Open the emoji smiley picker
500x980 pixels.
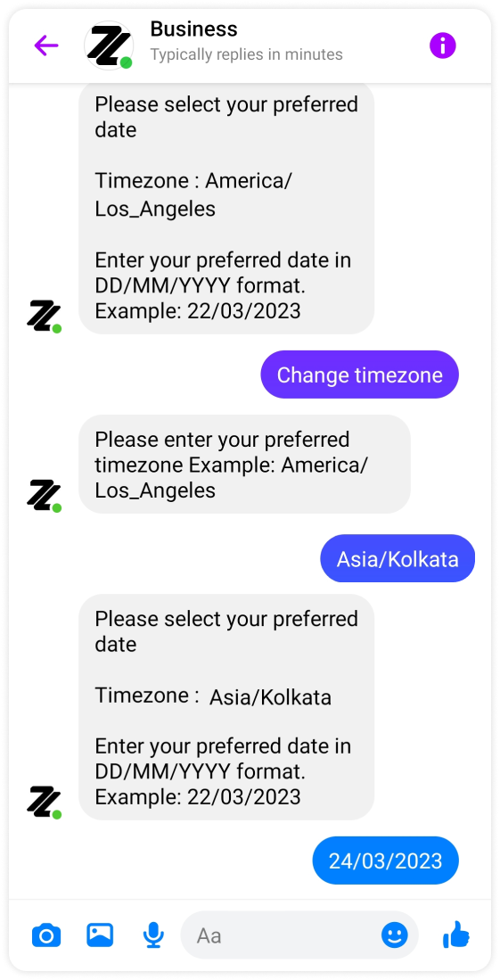[x=394, y=935]
